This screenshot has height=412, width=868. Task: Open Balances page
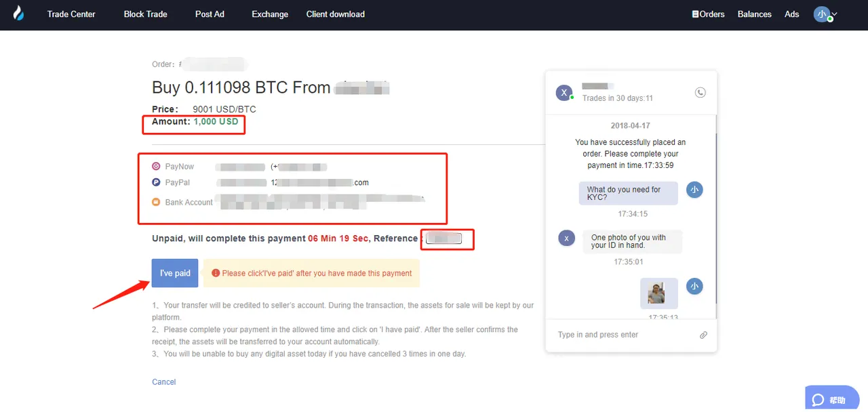pos(755,14)
